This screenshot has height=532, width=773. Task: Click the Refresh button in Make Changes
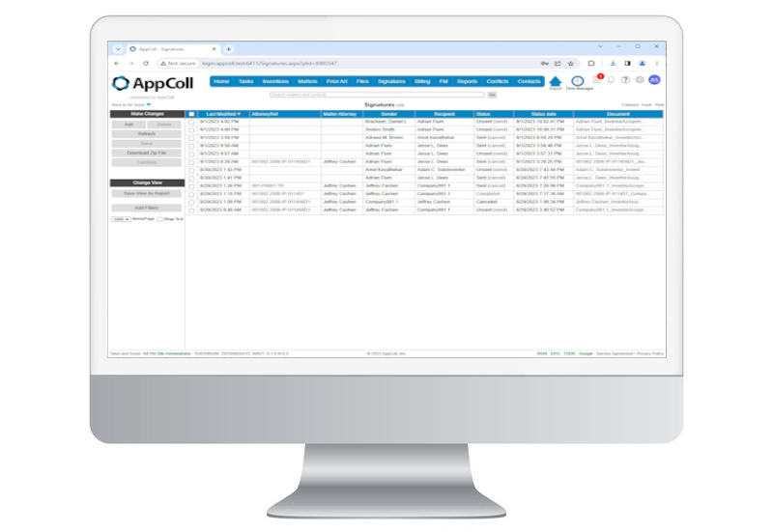coord(147,134)
